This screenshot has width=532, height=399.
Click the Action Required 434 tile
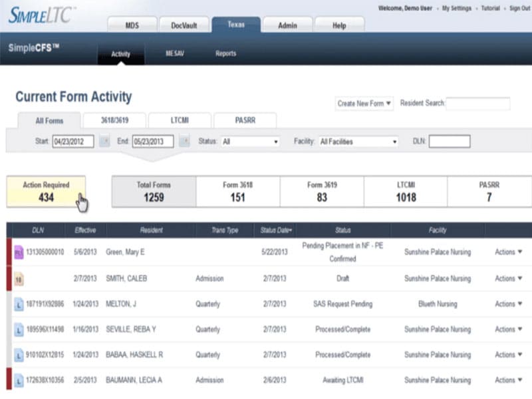click(x=47, y=192)
